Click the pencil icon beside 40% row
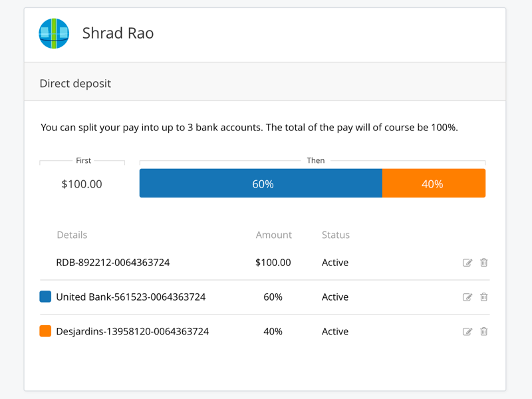Viewport: 532px width, 399px height. pyautogui.click(x=467, y=331)
